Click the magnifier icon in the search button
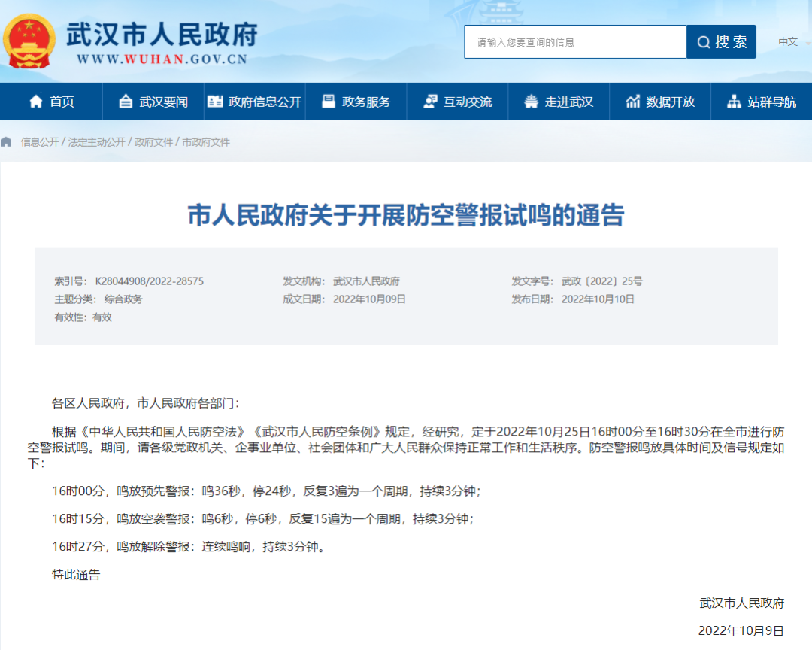 tap(703, 41)
